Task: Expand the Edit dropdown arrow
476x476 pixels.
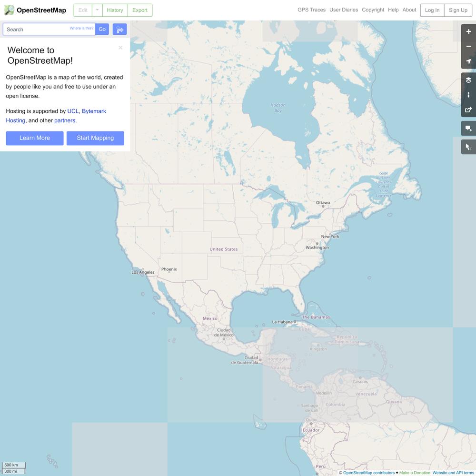Action: (97, 10)
